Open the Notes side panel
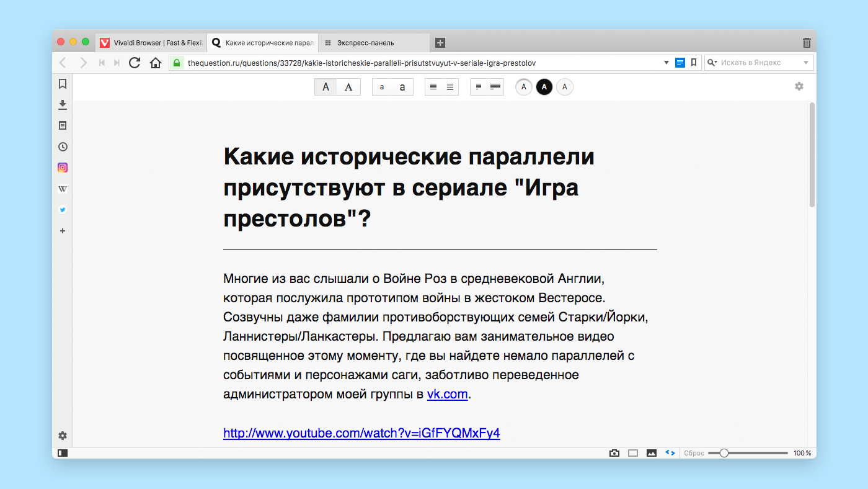 click(63, 126)
